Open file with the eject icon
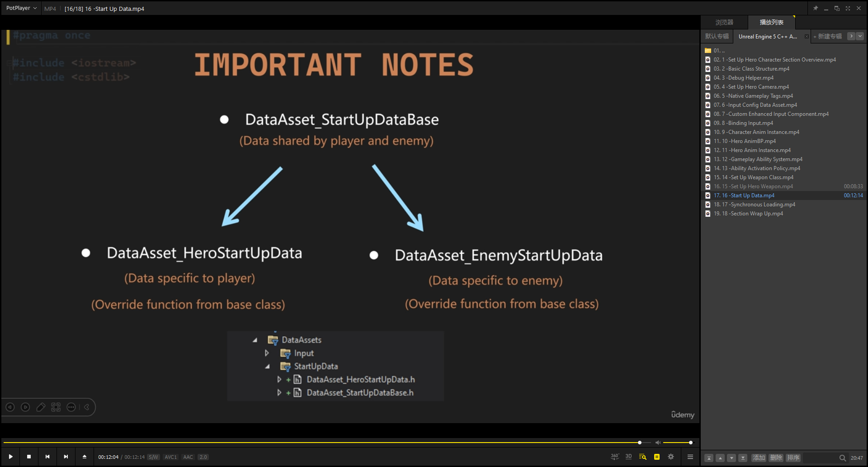Screen dimensions: 868x467 coord(85,457)
